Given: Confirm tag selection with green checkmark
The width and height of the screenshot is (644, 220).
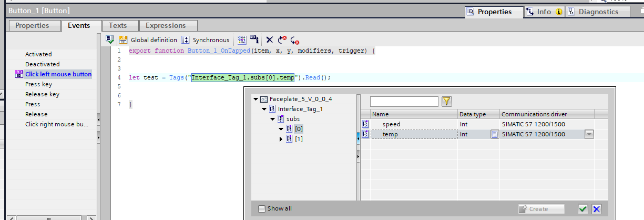Looking at the screenshot, I should click(x=583, y=209).
